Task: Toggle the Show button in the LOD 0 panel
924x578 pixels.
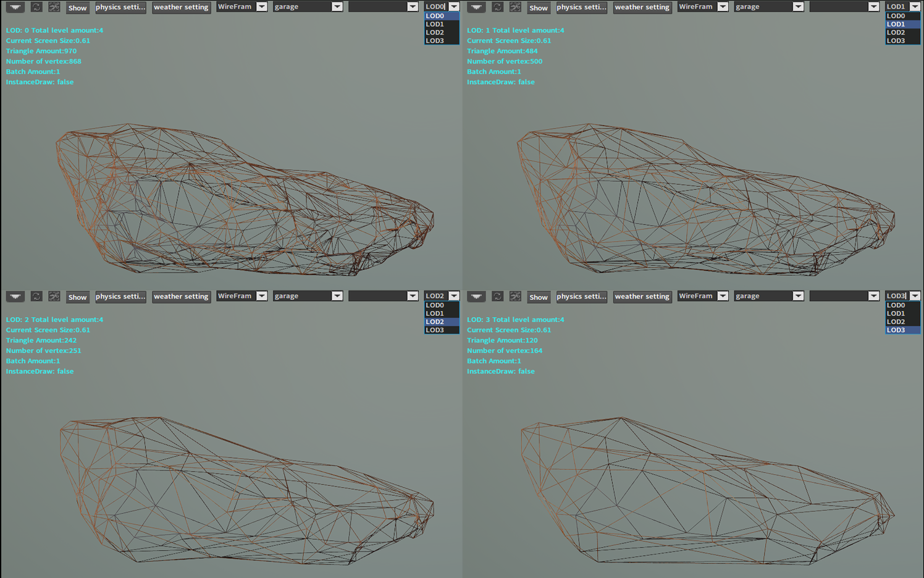Action: pyautogui.click(x=77, y=8)
